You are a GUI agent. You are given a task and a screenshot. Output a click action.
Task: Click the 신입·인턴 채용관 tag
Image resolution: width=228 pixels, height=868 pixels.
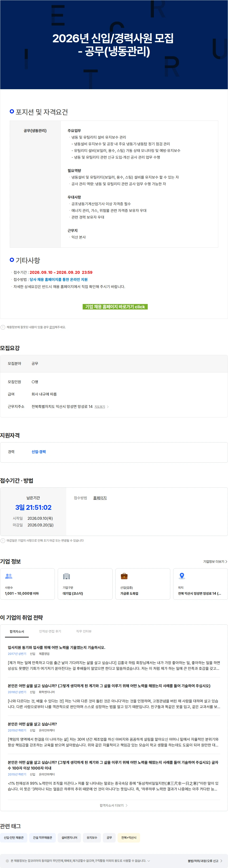[14, 837]
